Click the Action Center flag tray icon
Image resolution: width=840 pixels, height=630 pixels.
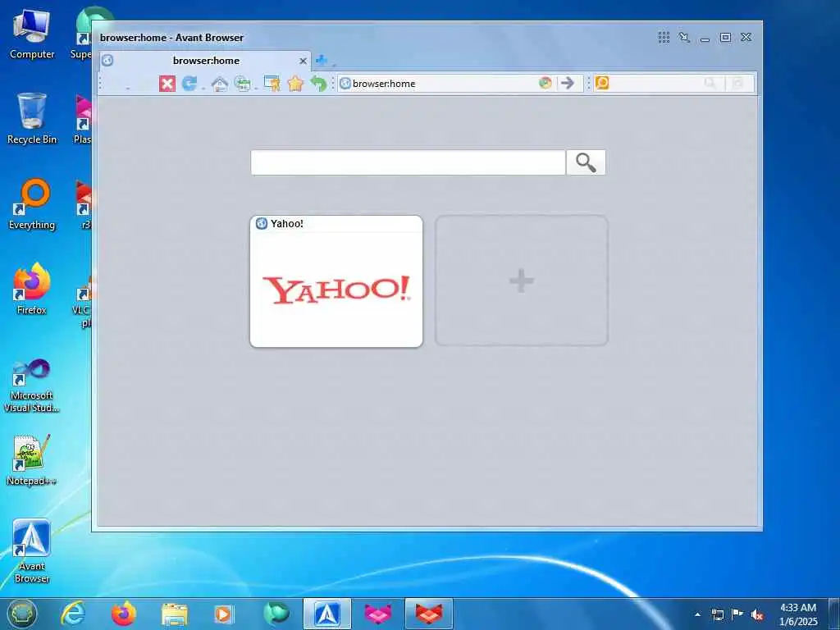pos(737,614)
